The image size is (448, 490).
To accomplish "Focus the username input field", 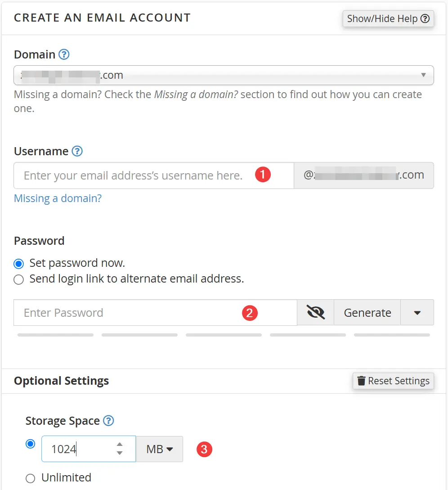I will [154, 175].
